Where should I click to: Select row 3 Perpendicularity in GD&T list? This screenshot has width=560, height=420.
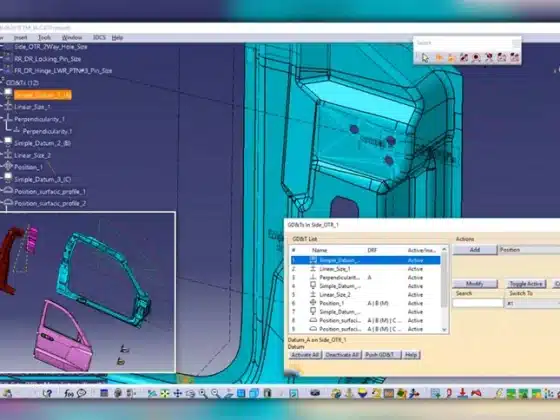tap(365, 277)
